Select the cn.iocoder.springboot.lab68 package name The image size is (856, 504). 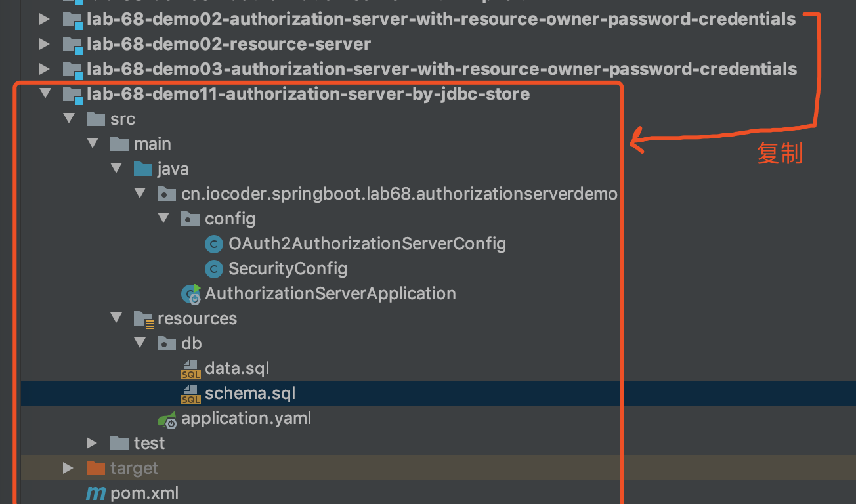(x=399, y=194)
